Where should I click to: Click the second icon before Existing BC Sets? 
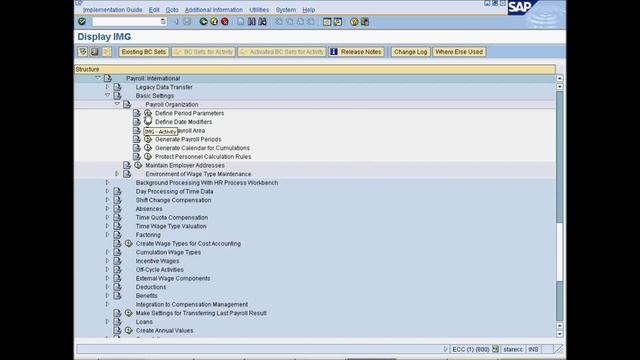[x=95, y=52]
